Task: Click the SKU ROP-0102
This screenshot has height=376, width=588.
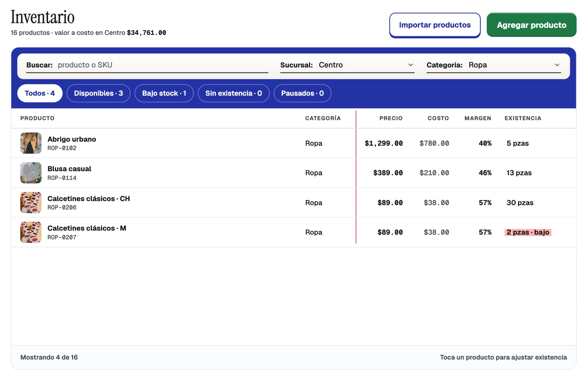Action: pos(62,148)
